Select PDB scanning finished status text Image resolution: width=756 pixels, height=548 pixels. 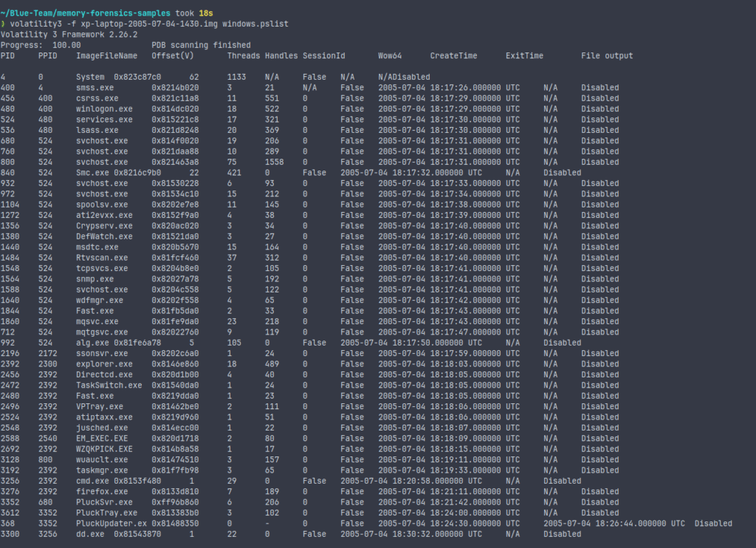point(201,45)
